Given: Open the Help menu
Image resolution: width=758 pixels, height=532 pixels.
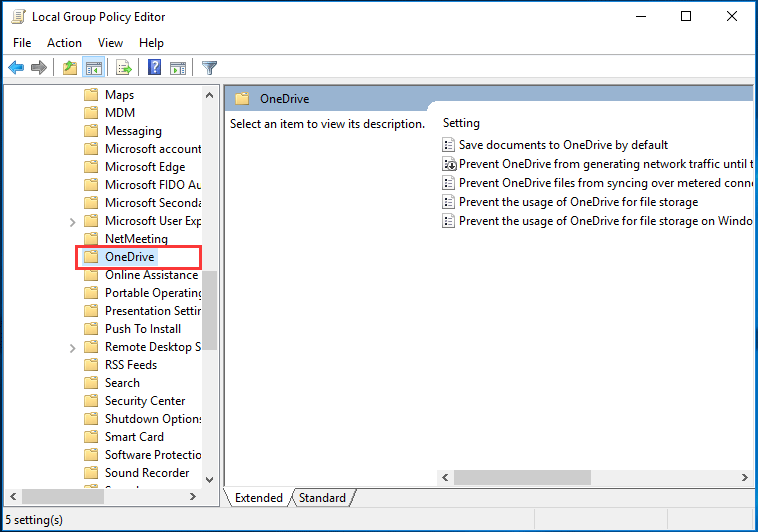Looking at the screenshot, I should click(151, 43).
